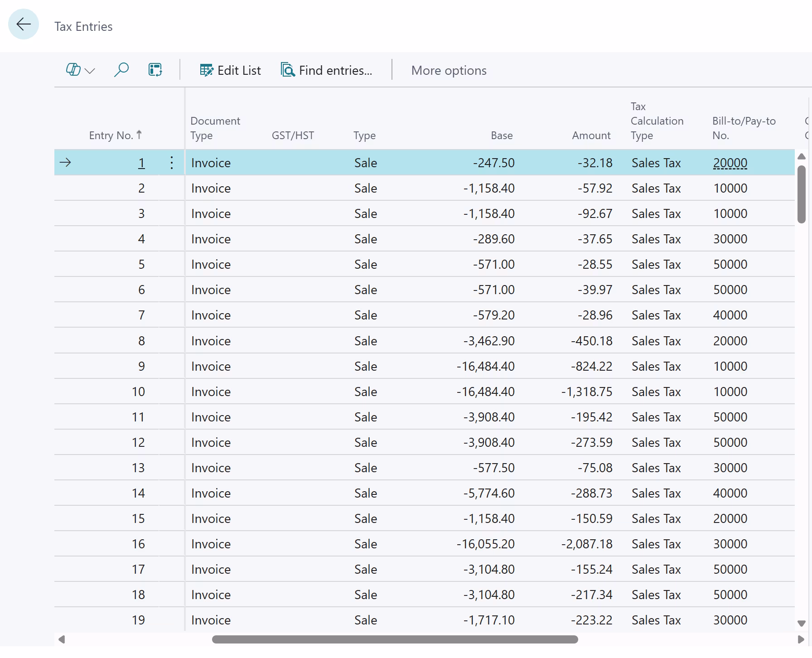Open Edit List mode

(x=230, y=70)
